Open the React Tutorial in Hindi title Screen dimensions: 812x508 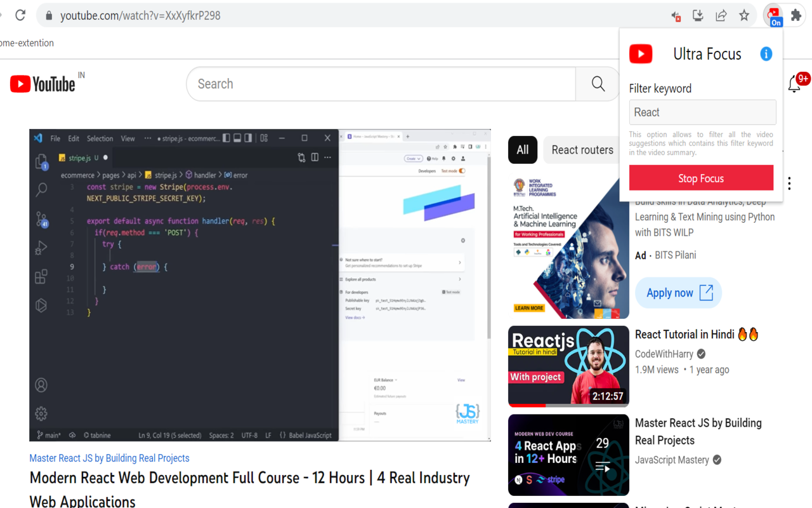[x=697, y=335]
